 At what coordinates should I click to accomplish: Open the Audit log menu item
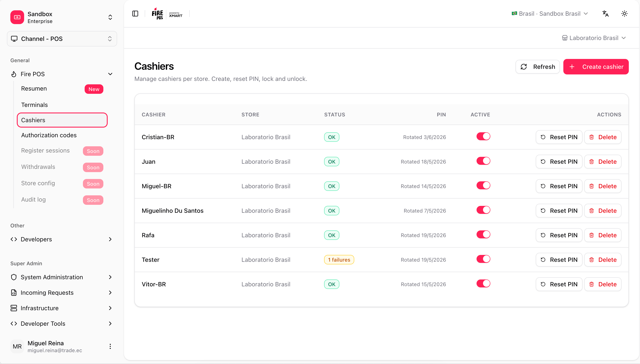pyautogui.click(x=62, y=200)
